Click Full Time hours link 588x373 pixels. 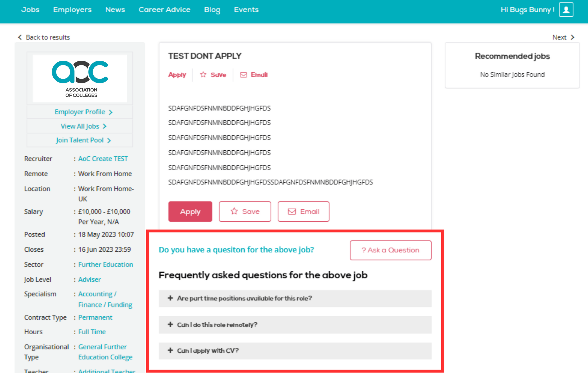[92, 332]
